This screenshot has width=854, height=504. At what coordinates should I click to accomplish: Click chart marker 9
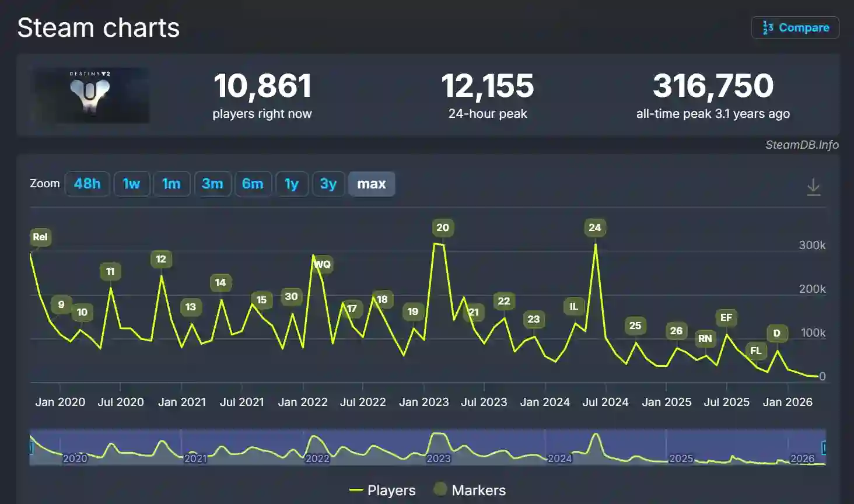(61, 304)
